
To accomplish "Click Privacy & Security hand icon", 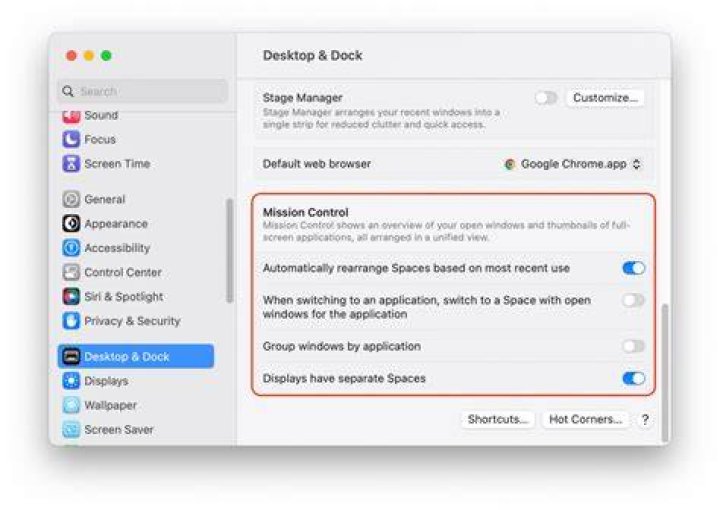I will 71,321.
